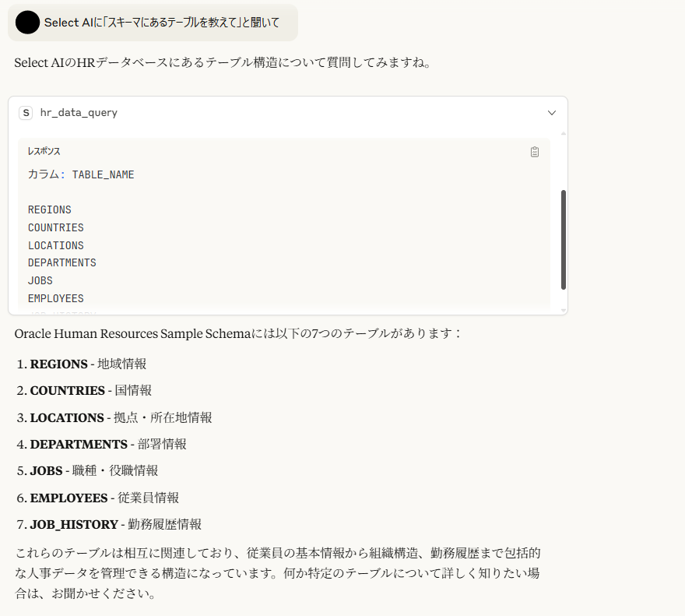685x616 pixels.
Task: Select LOCATIONS in the response output
Action: 55,245
